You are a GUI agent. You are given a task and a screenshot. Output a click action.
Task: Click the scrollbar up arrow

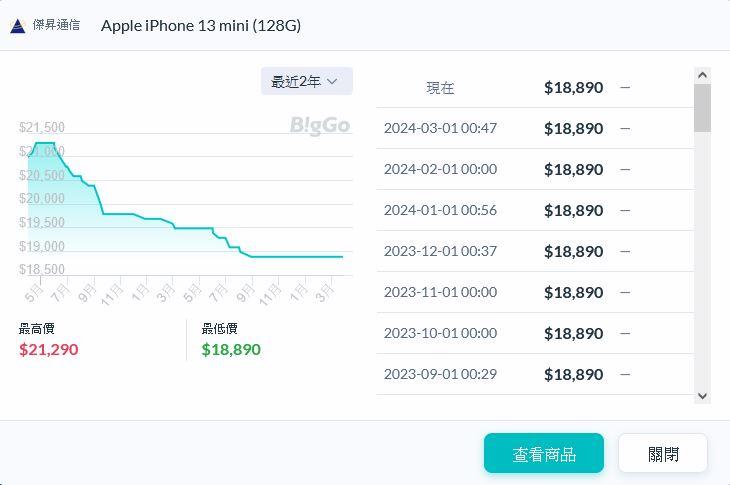click(702, 76)
